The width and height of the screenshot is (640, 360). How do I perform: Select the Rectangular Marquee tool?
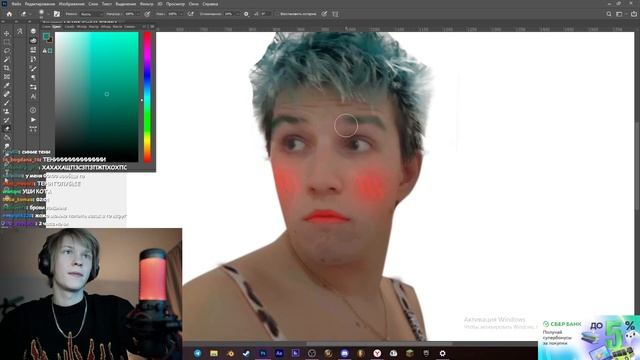pyautogui.click(x=7, y=42)
